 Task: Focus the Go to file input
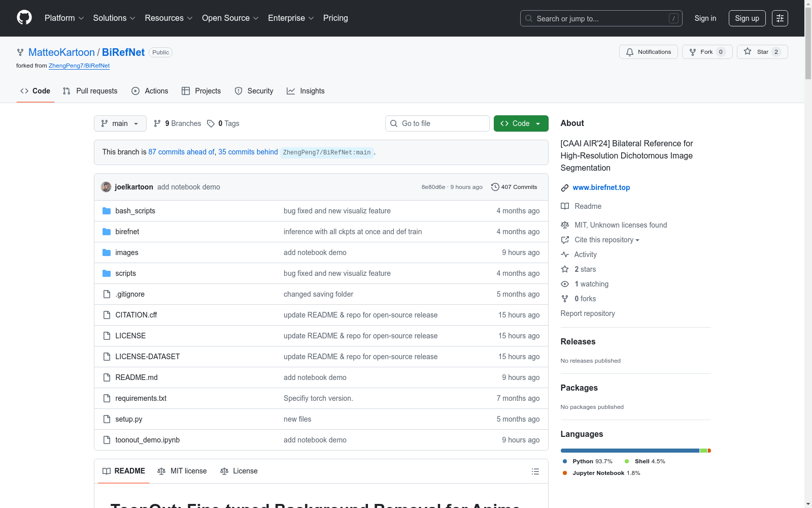[x=437, y=123]
